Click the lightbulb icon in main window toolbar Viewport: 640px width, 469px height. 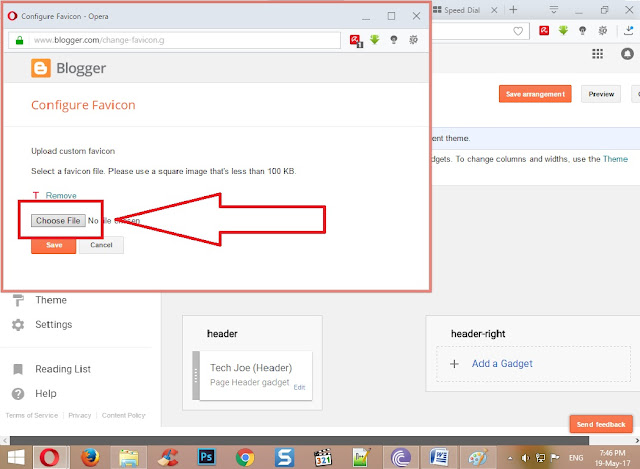tap(582, 30)
